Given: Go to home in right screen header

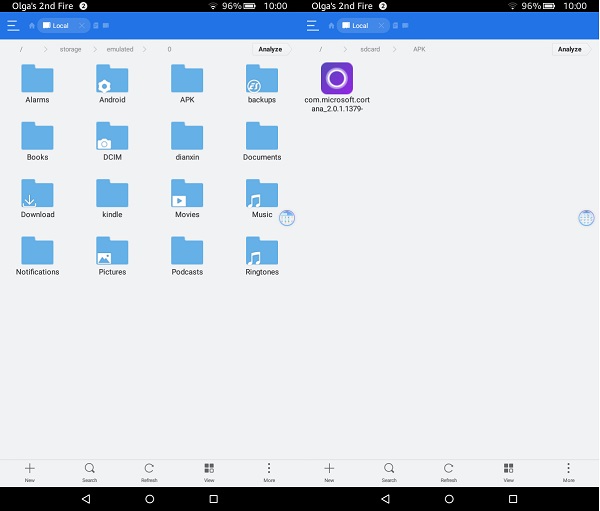Looking at the screenshot, I should click(331, 26).
